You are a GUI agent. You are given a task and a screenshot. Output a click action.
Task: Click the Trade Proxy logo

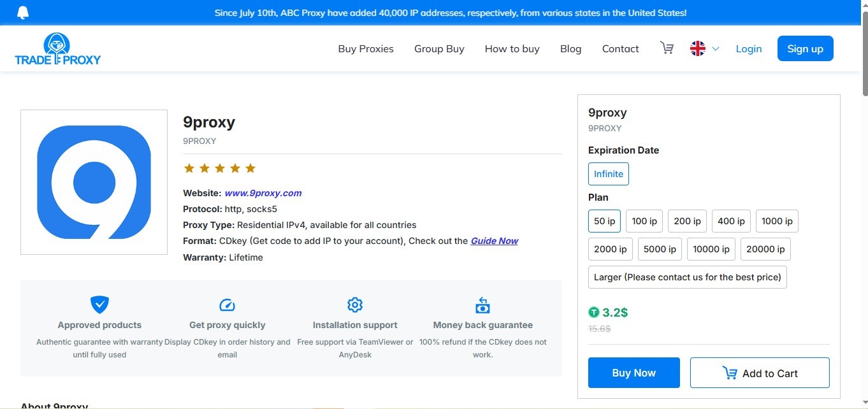57,50
